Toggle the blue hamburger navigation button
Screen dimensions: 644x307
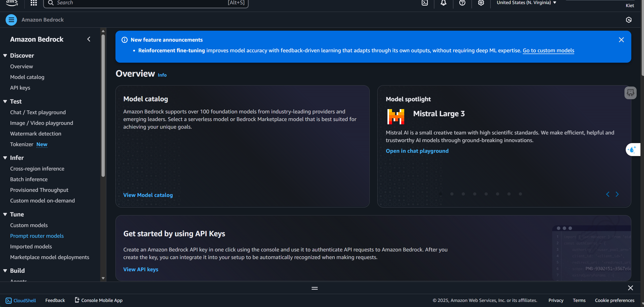(11, 20)
